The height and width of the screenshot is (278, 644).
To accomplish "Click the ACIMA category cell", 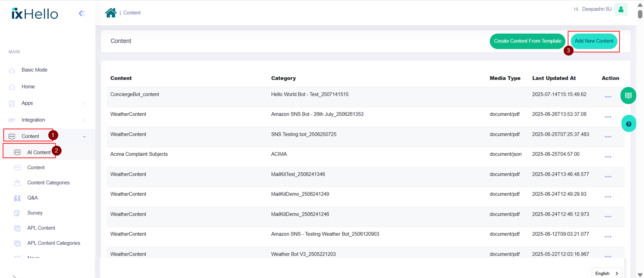I will tap(279, 154).
